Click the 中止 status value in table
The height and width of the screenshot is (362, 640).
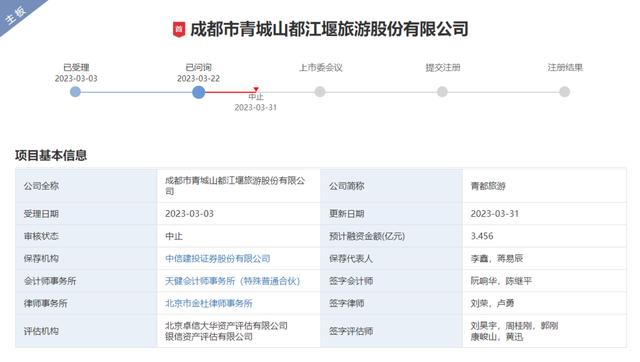(174, 236)
